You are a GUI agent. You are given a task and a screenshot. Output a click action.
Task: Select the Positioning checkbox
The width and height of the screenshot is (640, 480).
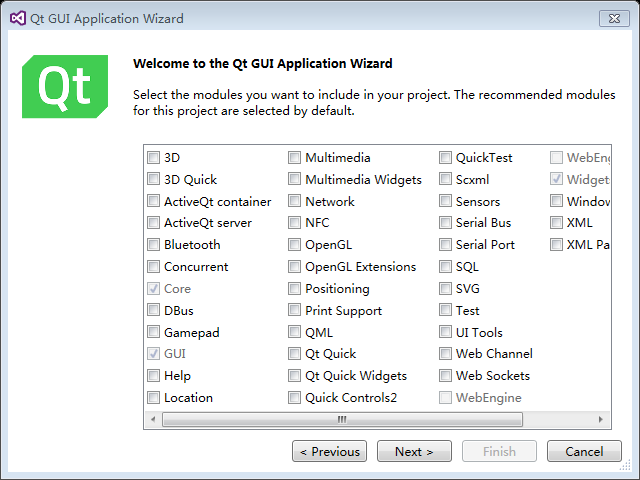[x=294, y=289]
